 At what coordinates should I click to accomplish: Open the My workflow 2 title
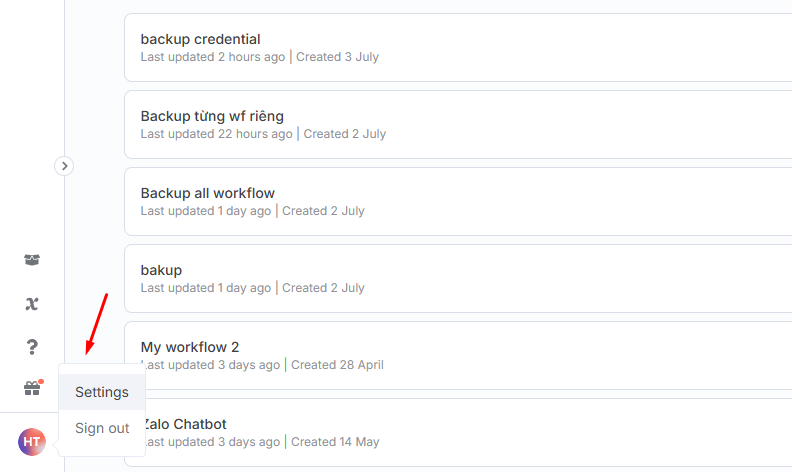tap(190, 347)
